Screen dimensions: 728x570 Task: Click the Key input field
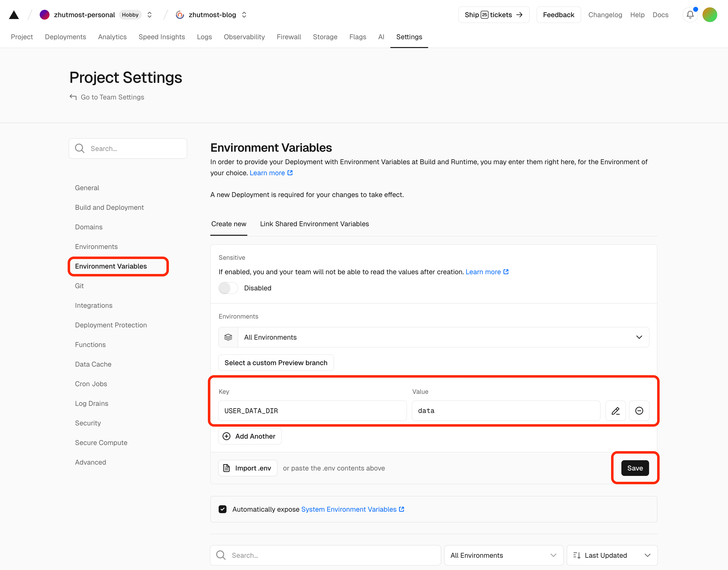coord(313,411)
